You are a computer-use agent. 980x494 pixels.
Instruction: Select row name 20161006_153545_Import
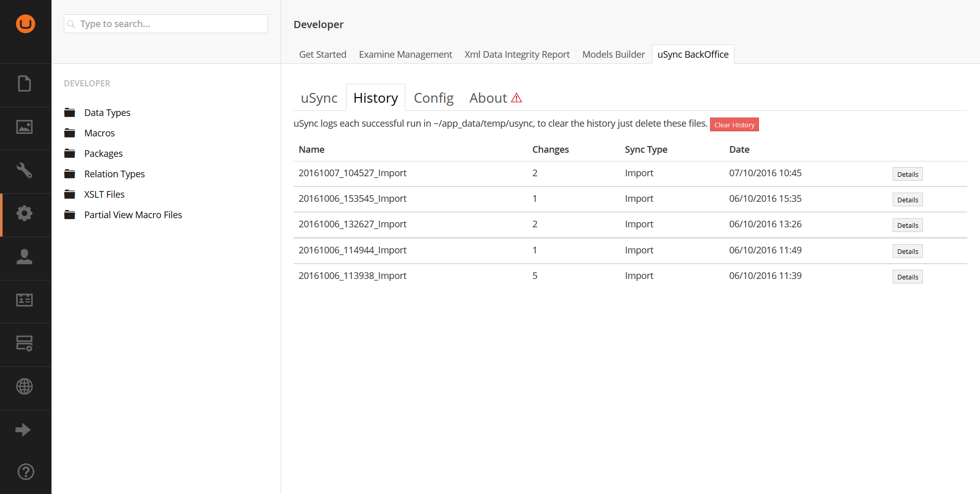pyautogui.click(x=353, y=199)
